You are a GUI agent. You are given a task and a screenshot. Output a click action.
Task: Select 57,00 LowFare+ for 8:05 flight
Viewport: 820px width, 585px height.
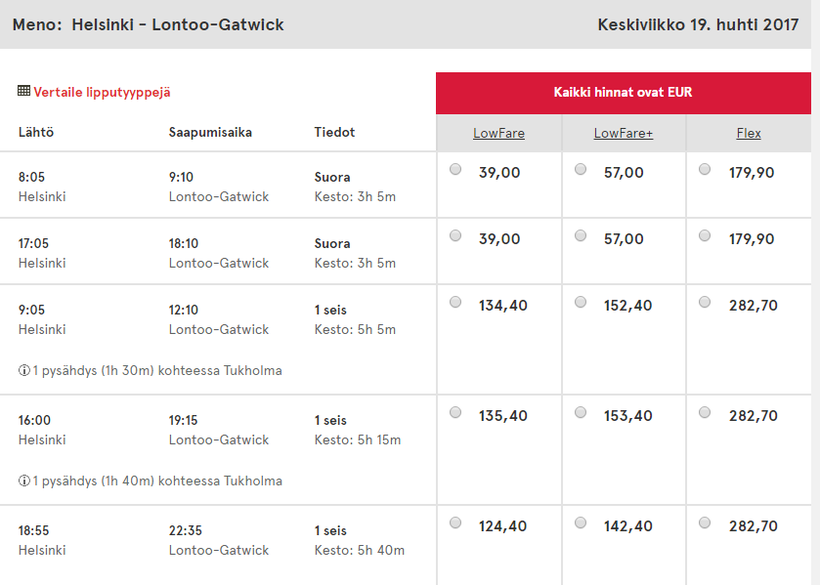click(581, 170)
